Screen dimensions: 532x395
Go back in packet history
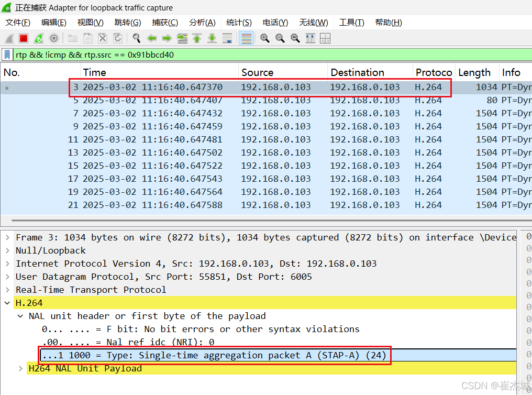coord(152,38)
